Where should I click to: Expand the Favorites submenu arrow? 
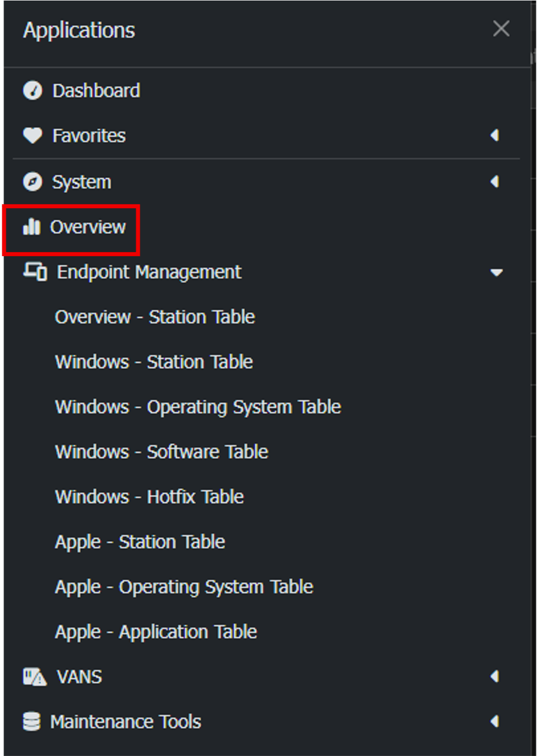coord(495,136)
